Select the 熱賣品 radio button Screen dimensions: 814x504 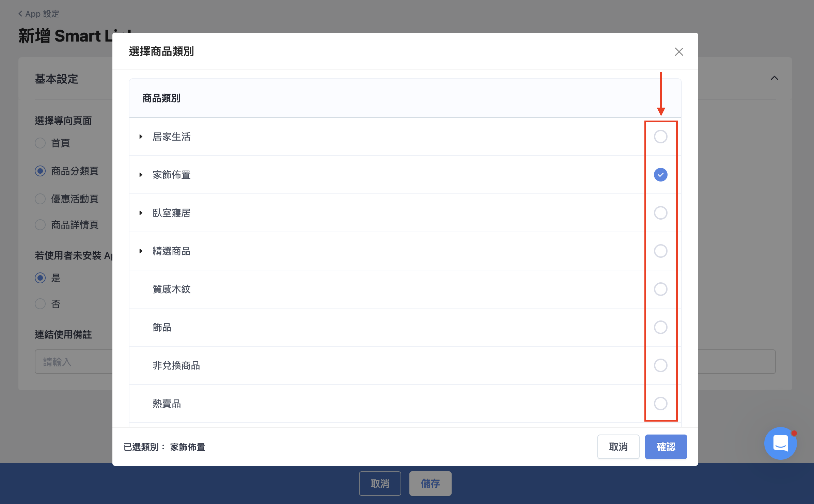(x=660, y=404)
